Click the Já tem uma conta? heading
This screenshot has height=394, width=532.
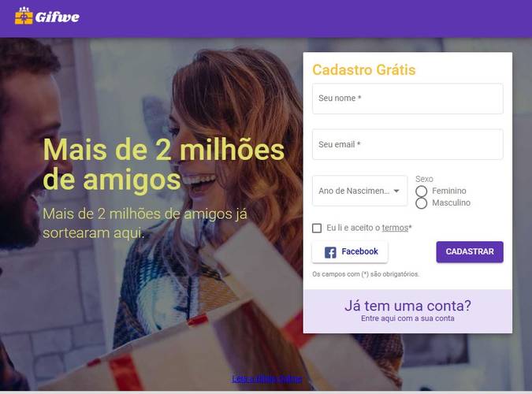407,306
